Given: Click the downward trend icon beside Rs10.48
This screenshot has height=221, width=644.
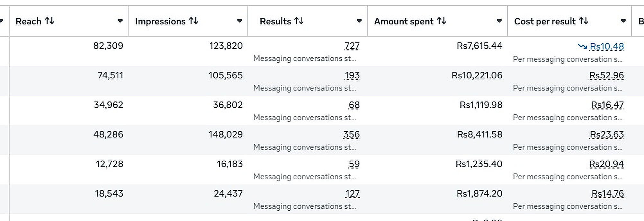Looking at the screenshot, I should click(582, 46).
